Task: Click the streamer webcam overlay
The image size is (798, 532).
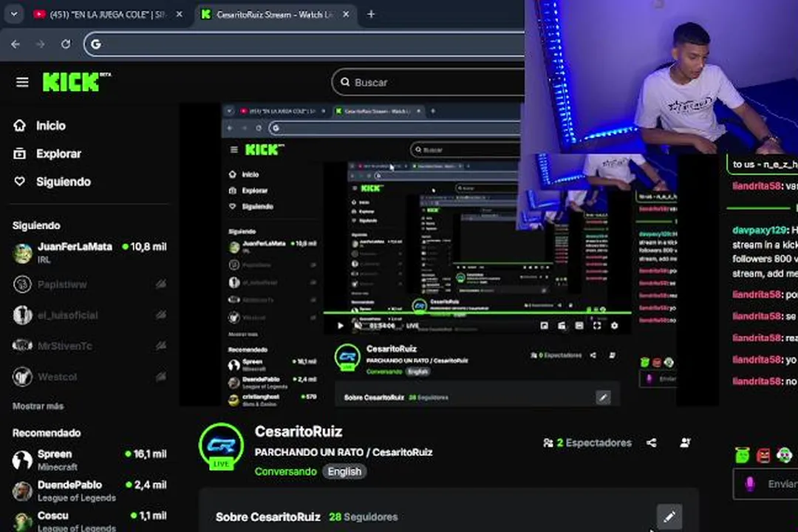Action: point(661,76)
